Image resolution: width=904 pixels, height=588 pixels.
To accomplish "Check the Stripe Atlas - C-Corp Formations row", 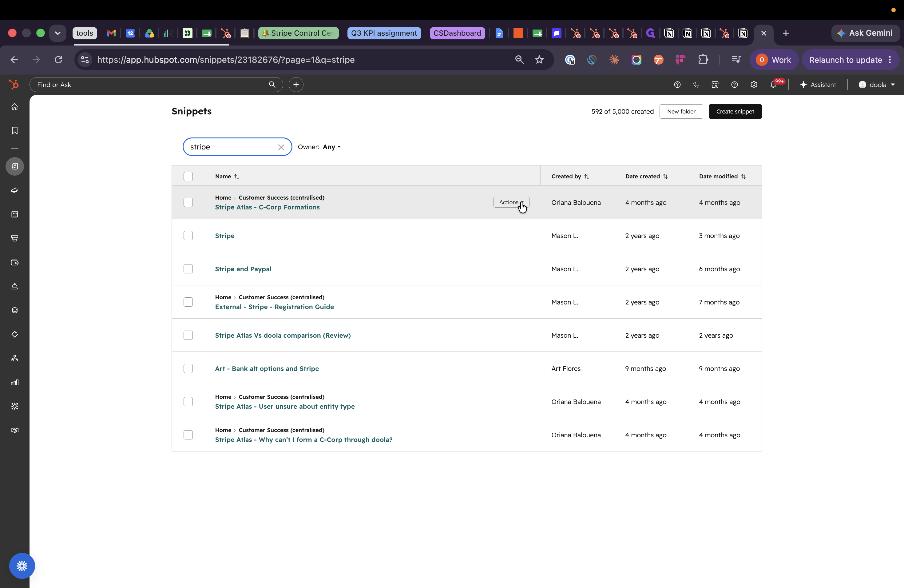I will [188, 202].
